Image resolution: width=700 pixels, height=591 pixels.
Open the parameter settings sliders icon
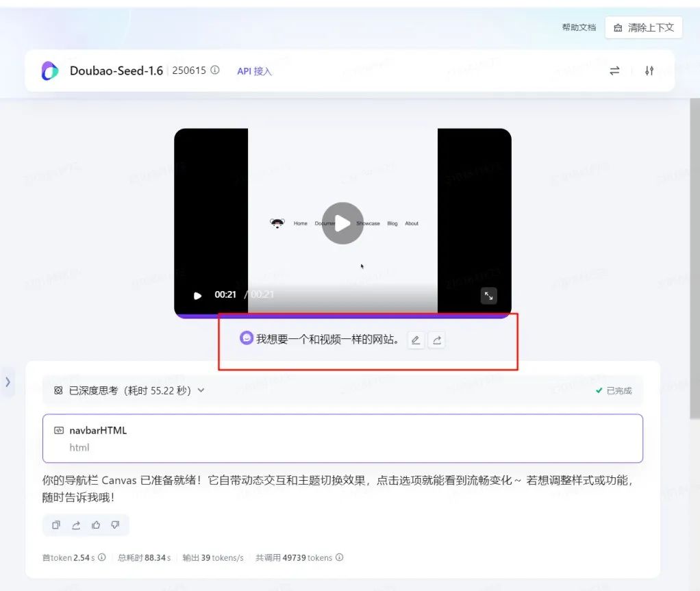[x=649, y=71]
